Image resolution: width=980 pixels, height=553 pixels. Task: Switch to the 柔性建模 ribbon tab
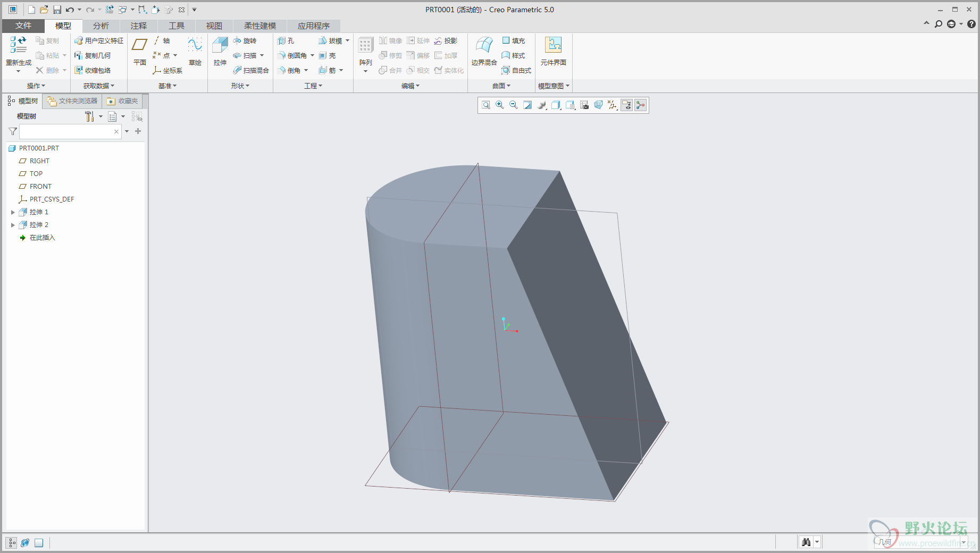[260, 26]
